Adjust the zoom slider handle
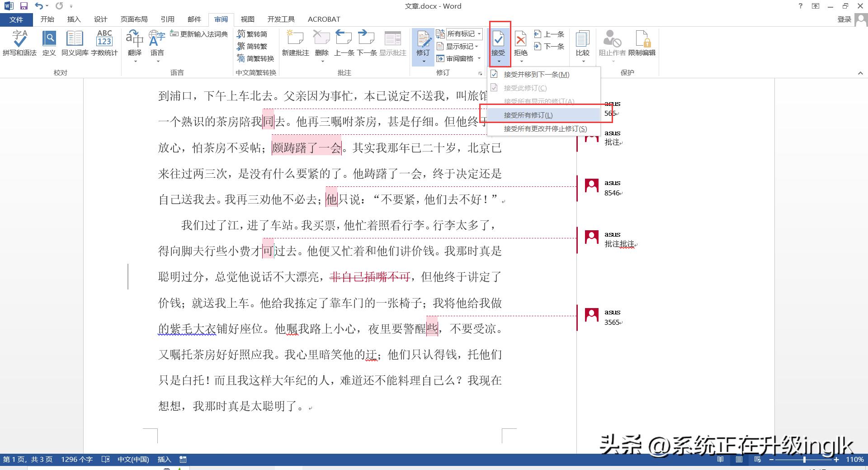The height and width of the screenshot is (470, 868). pyautogui.click(x=804, y=459)
